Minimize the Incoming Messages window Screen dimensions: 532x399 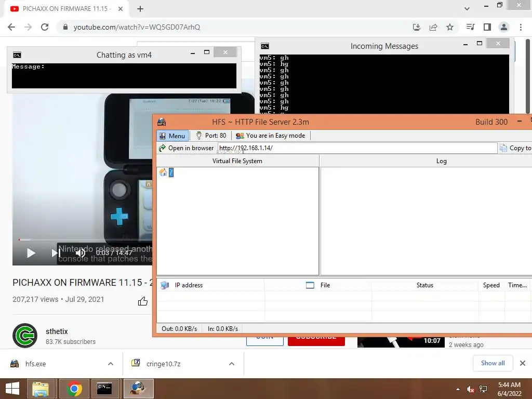465,44
